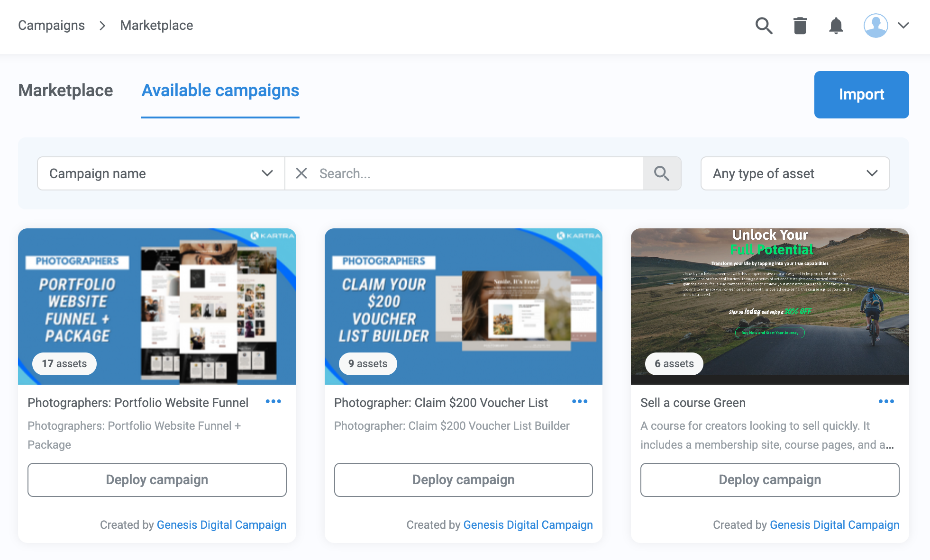Deploy the Portfolio Website Funnel campaign
This screenshot has width=930, height=560.
[157, 479]
